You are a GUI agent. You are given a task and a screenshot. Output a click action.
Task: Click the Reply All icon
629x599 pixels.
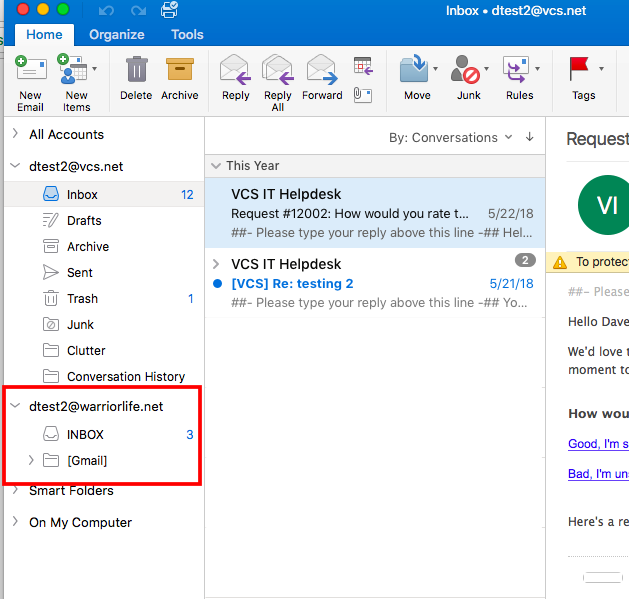[278, 70]
